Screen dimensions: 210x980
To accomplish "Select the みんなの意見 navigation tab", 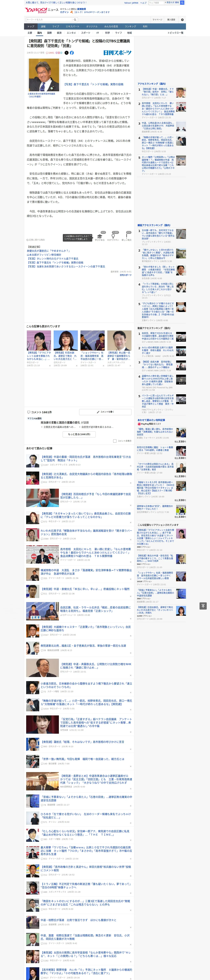I will tap(111, 27).
